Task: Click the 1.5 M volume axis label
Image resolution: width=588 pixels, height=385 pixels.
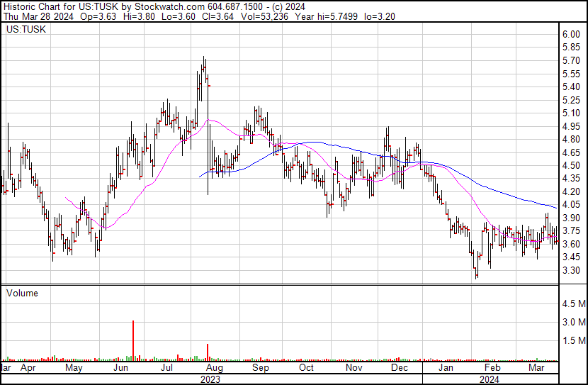Action: (573, 341)
